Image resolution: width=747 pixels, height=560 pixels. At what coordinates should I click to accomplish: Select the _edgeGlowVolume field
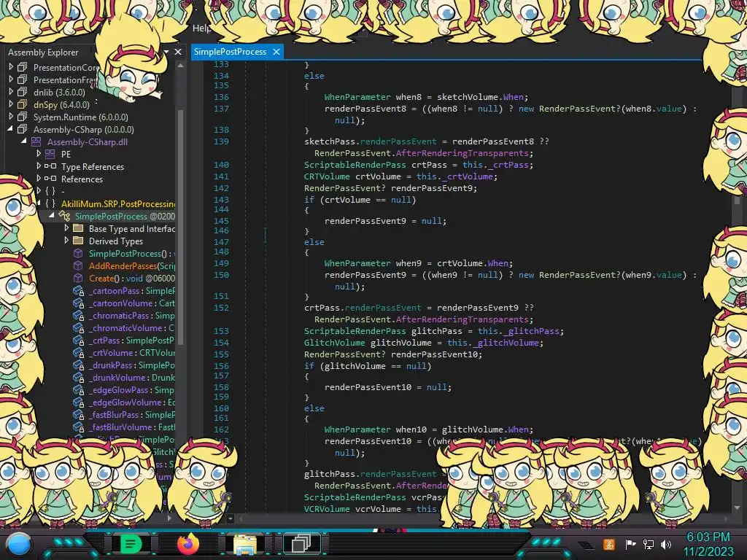(x=132, y=402)
